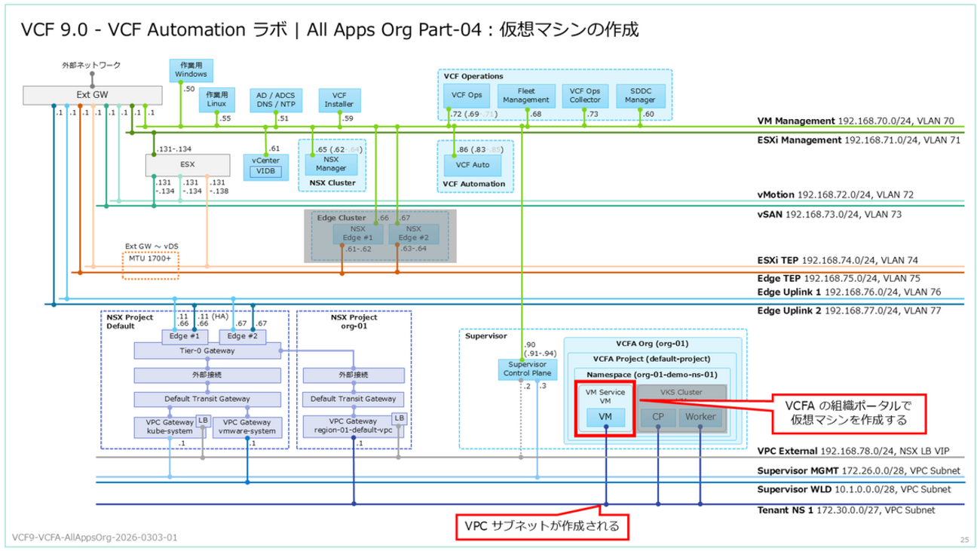The height and width of the screenshot is (551, 980).
Task: Click the VPC Gateway region-01-default-vpc box
Action: click(354, 427)
